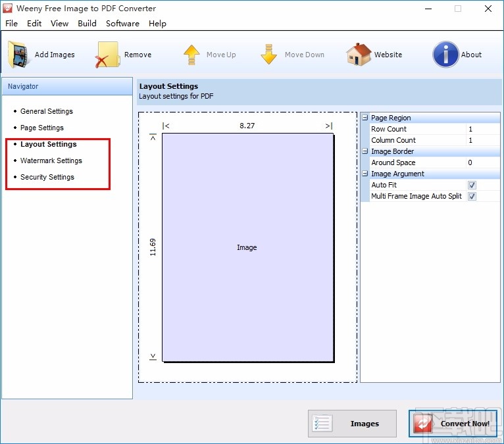Image resolution: width=504 pixels, height=444 pixels.
Task: Click the app logo in title bar
Action: click(7, 9)
